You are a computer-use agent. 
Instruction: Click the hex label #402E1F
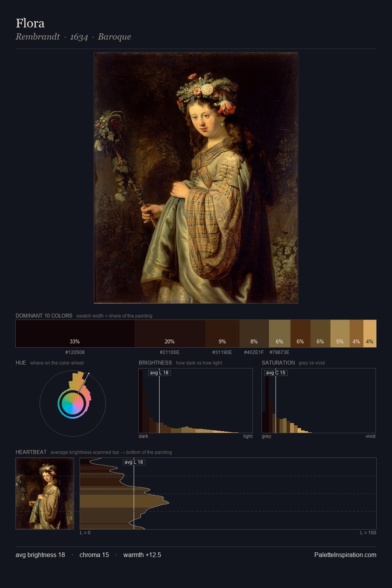pos(254,352)
